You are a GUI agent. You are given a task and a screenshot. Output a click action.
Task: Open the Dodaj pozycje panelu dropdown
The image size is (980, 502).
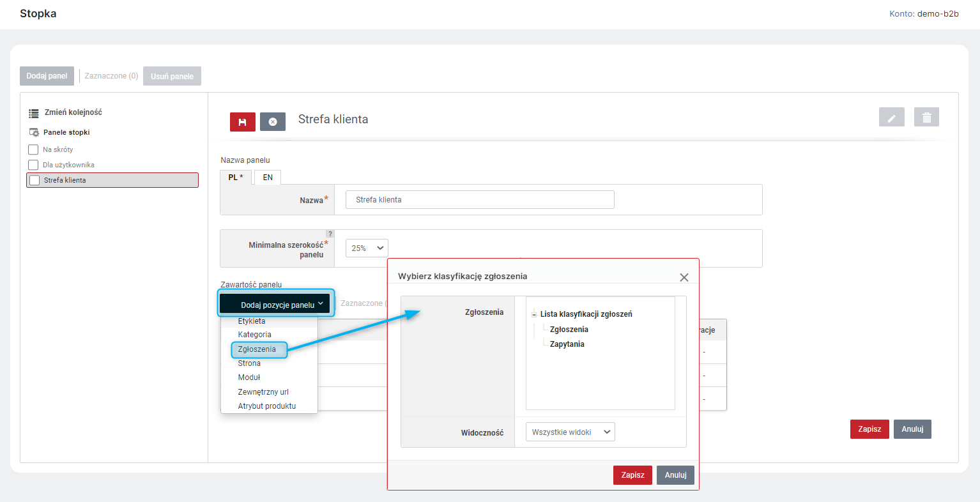276,304
